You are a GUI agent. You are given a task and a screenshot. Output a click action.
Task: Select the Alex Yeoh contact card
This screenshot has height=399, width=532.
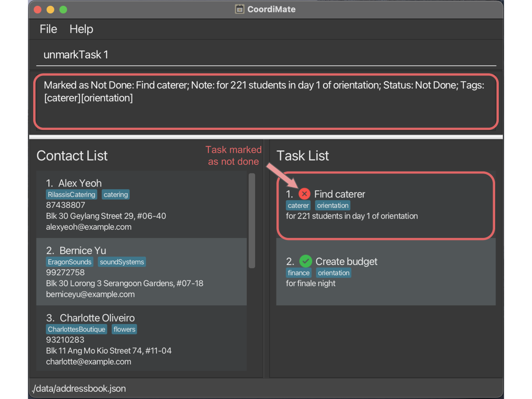click(x=141, y=205)
